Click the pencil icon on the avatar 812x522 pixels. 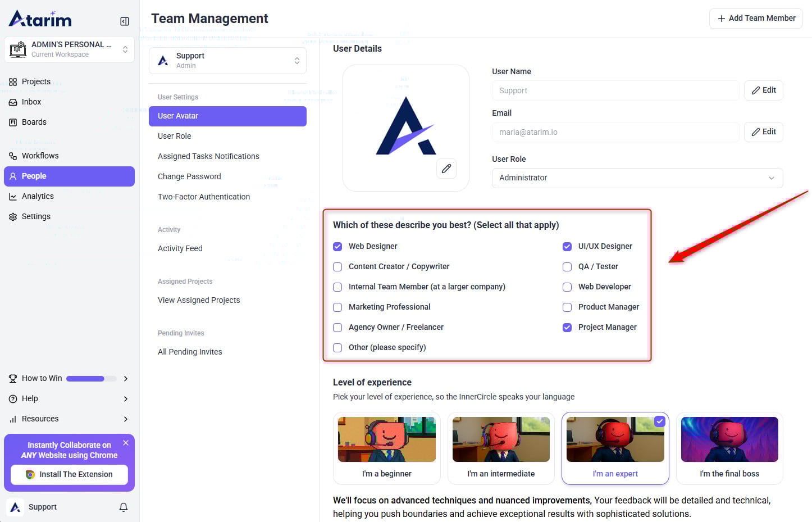446,169
